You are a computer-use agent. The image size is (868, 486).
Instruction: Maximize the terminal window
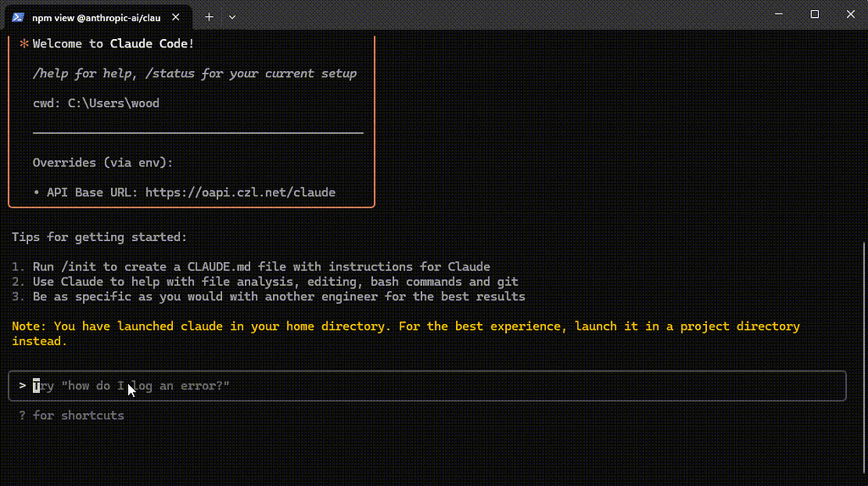(x=815, y=14)
